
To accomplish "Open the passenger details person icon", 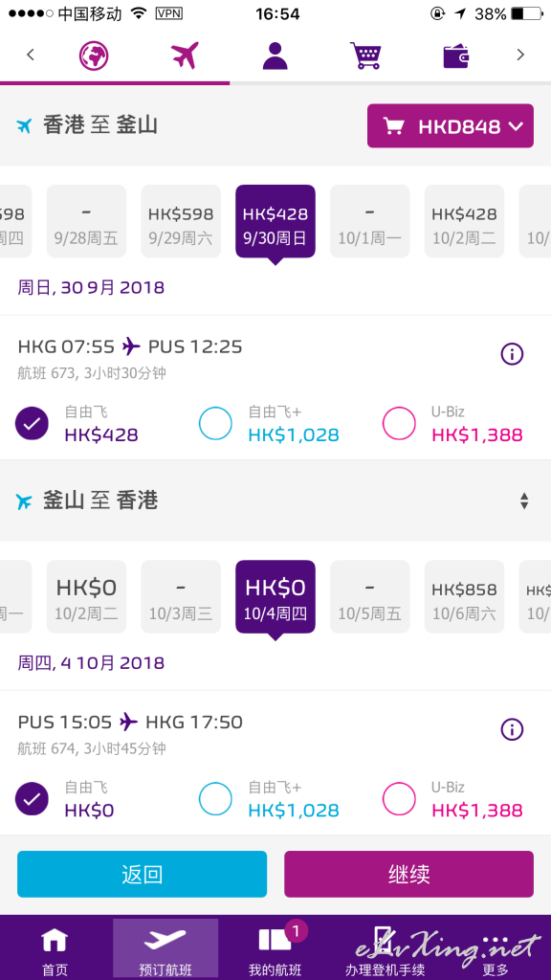I will pos(275,55).
